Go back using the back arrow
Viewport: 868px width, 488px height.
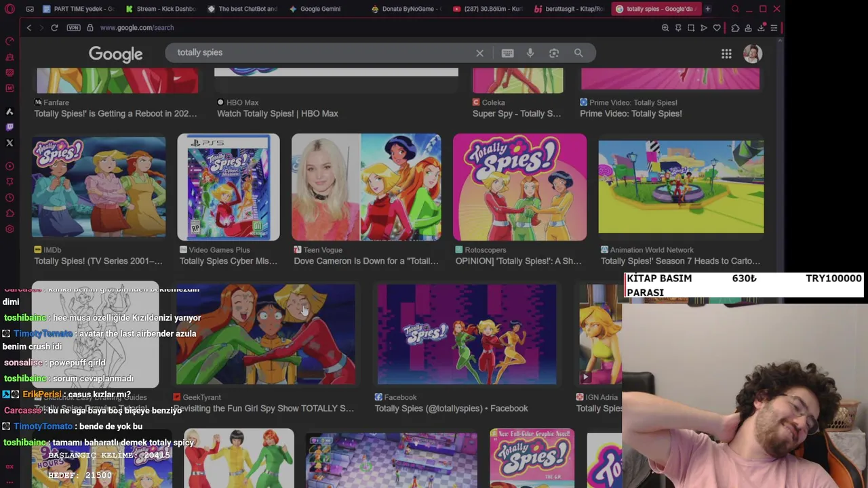pyautogui.click(x=28, y=28)
